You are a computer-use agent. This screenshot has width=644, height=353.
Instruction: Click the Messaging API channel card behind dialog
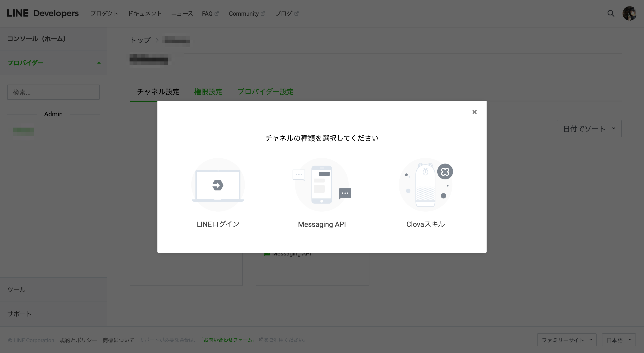312,269
